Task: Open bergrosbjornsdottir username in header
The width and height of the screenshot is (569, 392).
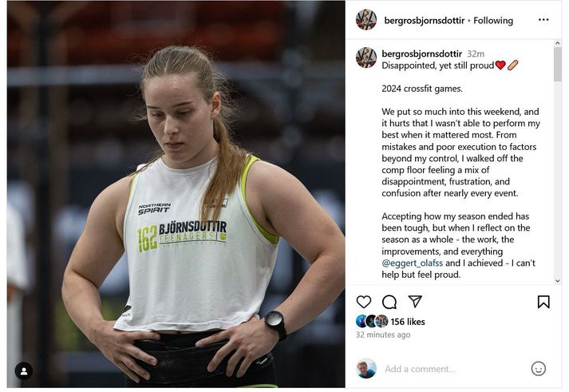Action: pos(425,21)
